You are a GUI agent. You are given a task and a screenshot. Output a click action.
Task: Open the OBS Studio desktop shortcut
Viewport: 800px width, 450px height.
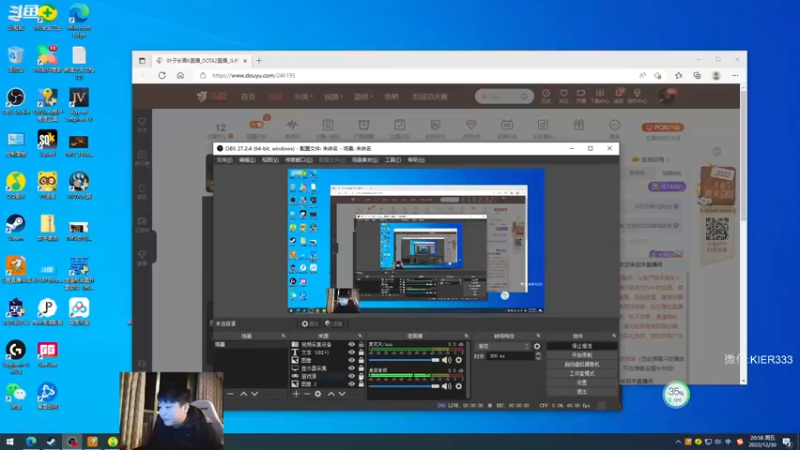pos(16,101)
